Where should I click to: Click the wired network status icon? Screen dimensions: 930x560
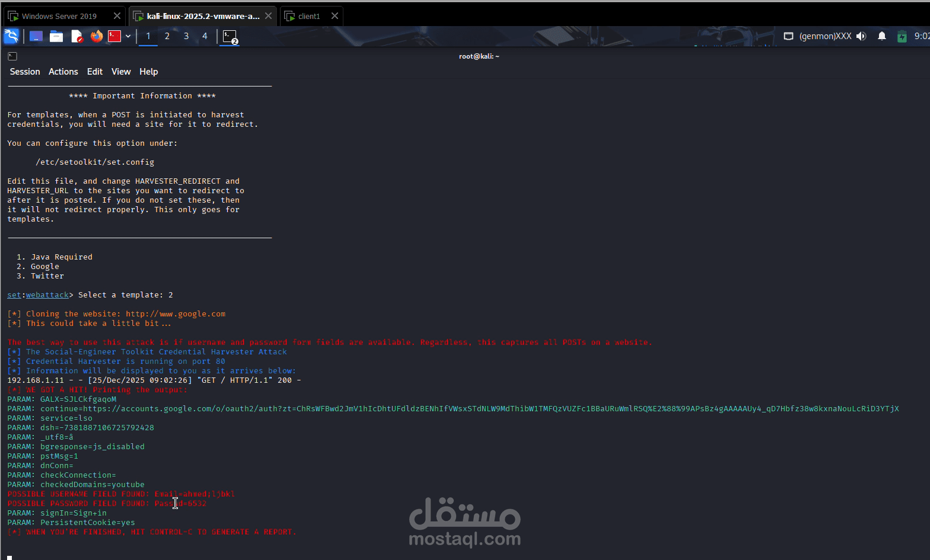[x=788, y=36]
